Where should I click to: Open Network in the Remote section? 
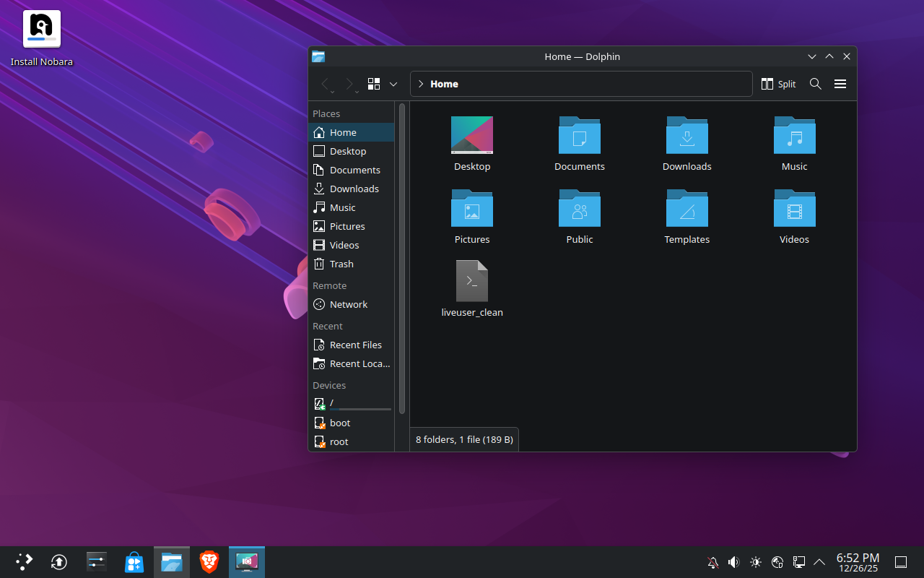[x=347, y=304]
